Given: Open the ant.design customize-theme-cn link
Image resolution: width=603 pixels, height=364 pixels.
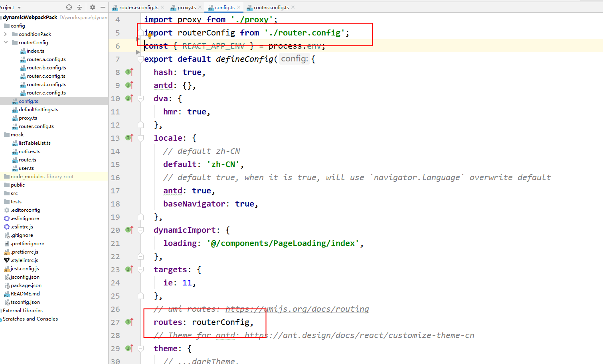Looking at the screenshot, I should (360, 335).
